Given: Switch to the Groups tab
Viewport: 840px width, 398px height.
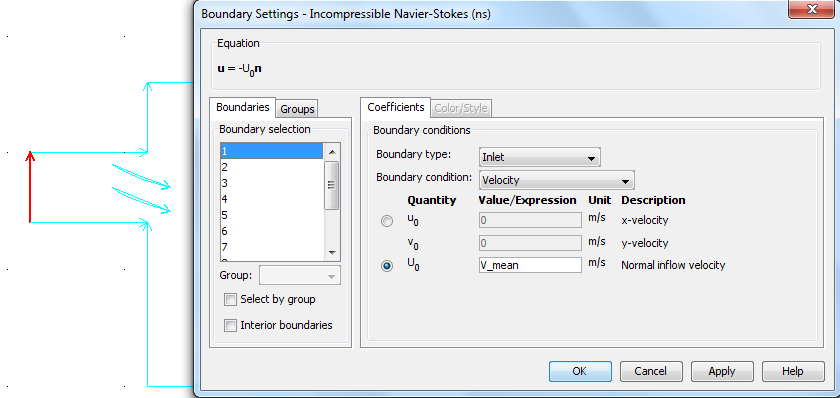Looking at the screenshot, I should 297,109.
